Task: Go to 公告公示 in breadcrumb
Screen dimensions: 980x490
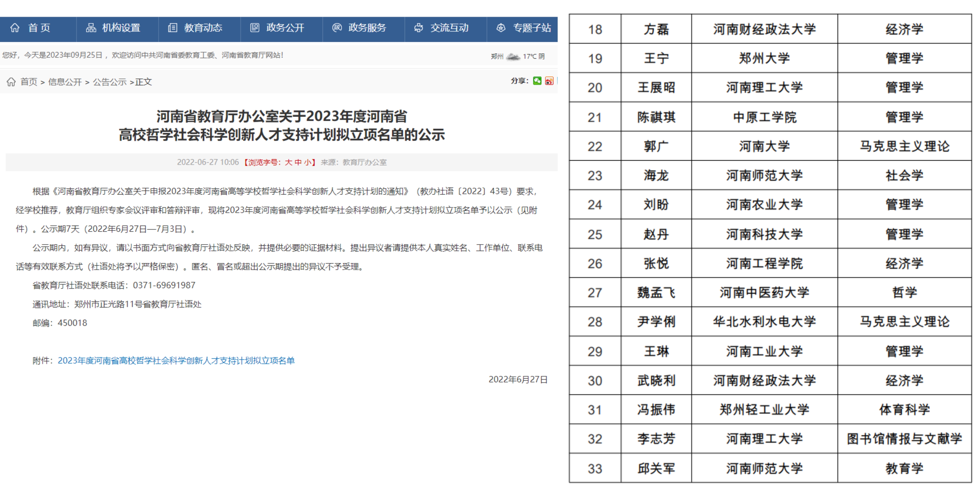Action: (x=110, y=82)
